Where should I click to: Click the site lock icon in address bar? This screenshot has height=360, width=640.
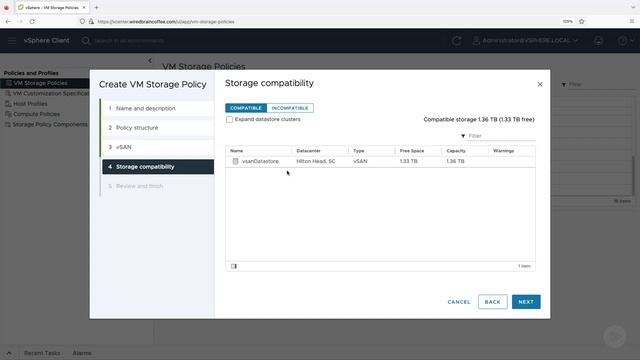pos(91,22)
